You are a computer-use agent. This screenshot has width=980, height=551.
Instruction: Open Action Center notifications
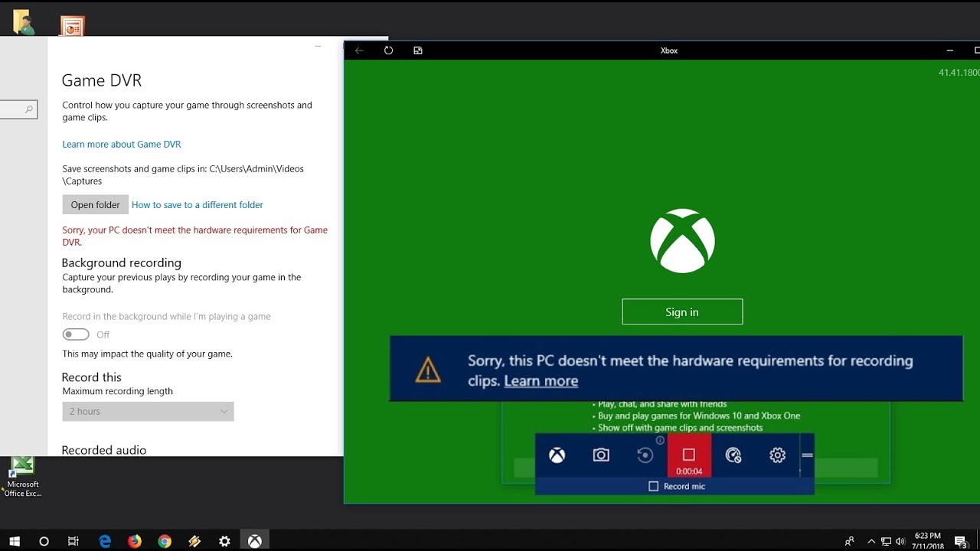pos(961,541)
